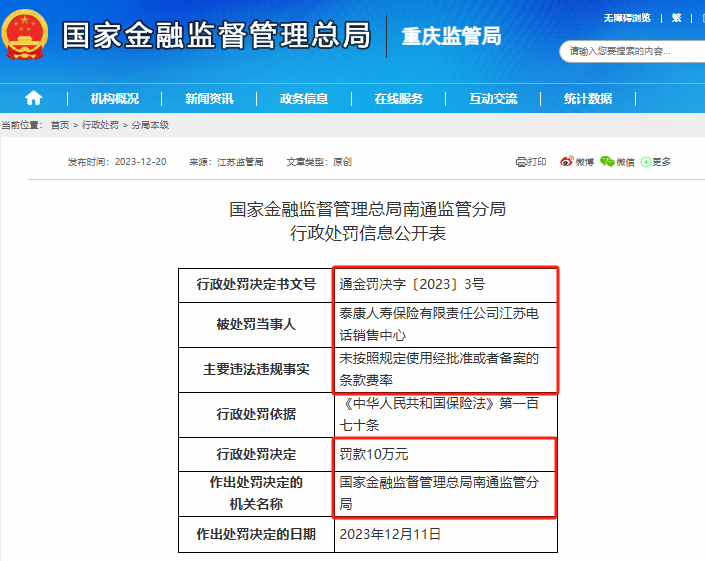Select the publish date 2023-12-20 text
This screenshot has height=561, width=705.
(140, 162)
